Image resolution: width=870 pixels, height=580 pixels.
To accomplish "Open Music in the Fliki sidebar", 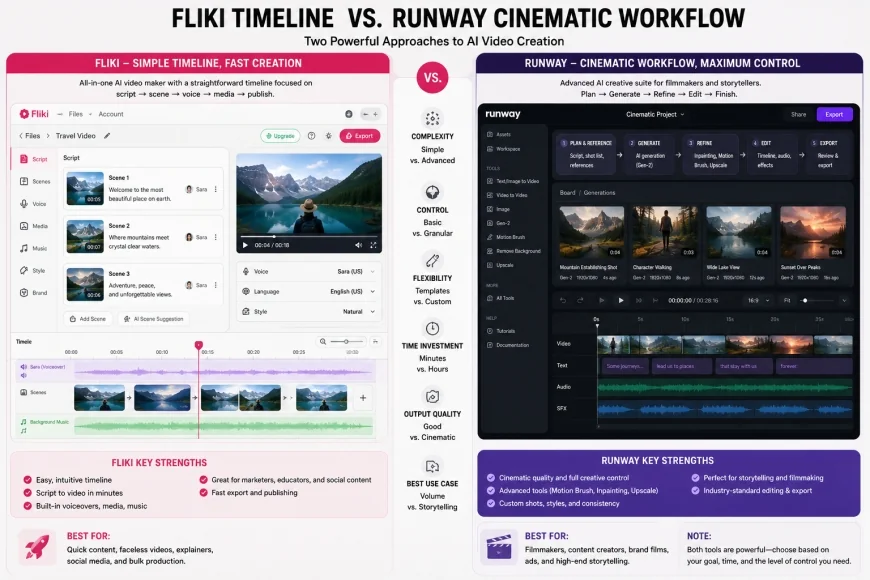I will 33,248.
